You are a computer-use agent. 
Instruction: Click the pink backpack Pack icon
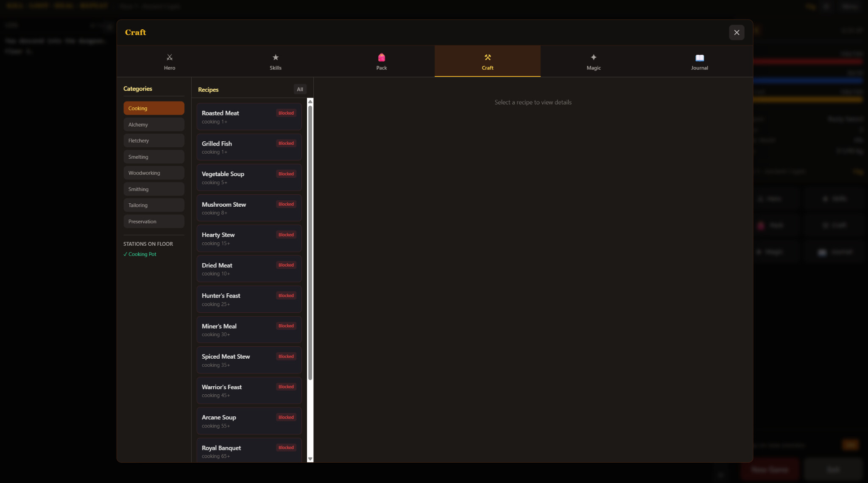point(382,57)
